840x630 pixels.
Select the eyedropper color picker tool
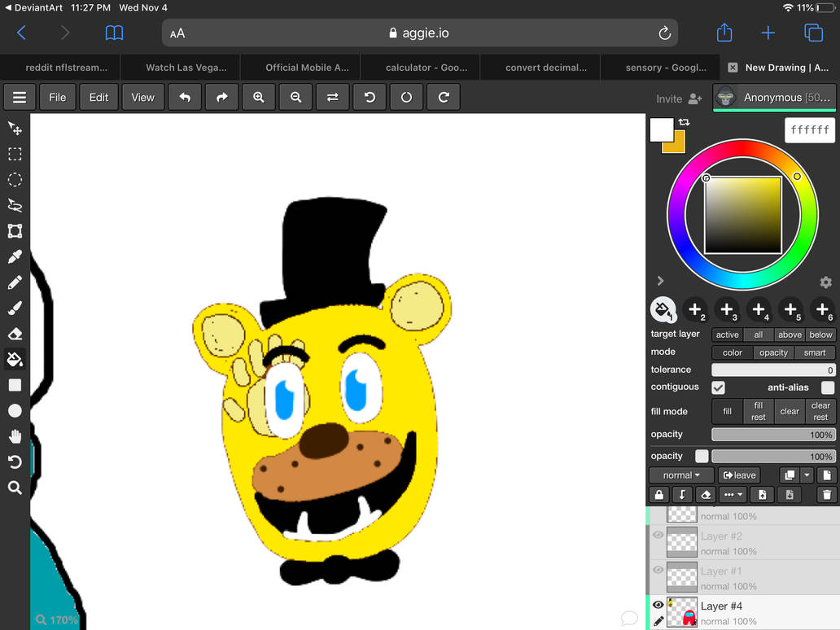coord(15,256)
